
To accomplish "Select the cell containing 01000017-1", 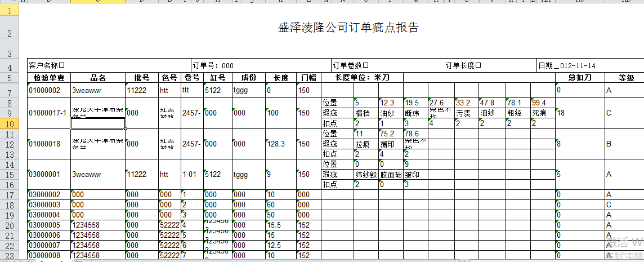I will point(49,113).
